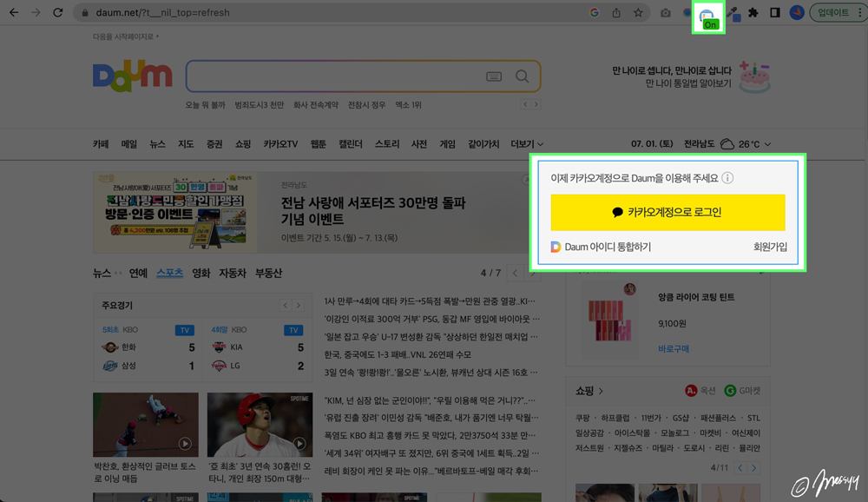This screenshot has width=868, height=502.
Task: Click 바로구매 link for 코팅 틴트
Action: pyautogui.click(x=674, y=348)
